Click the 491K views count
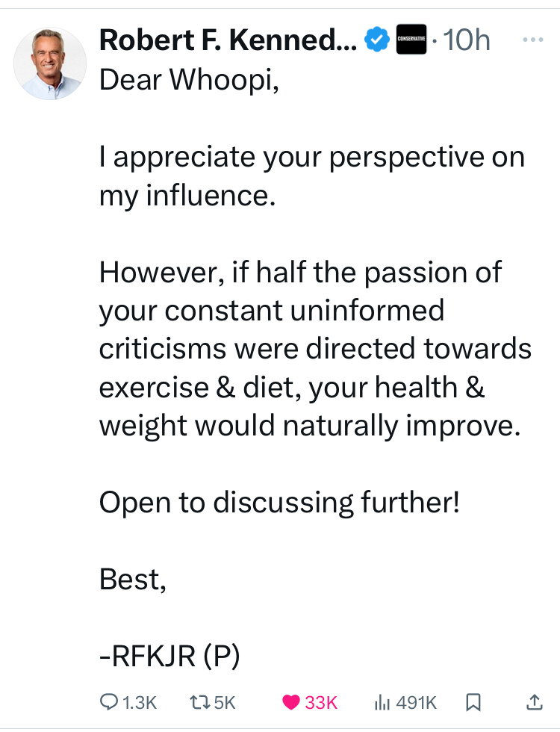Image resolution: width=560 pixels, height=732 pixels. click(416, 702)
